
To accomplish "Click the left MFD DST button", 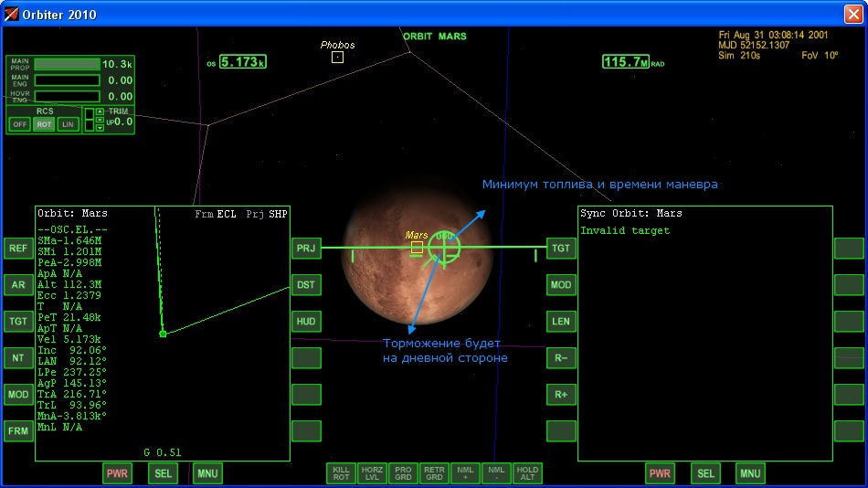I will (x=306, y=285).
